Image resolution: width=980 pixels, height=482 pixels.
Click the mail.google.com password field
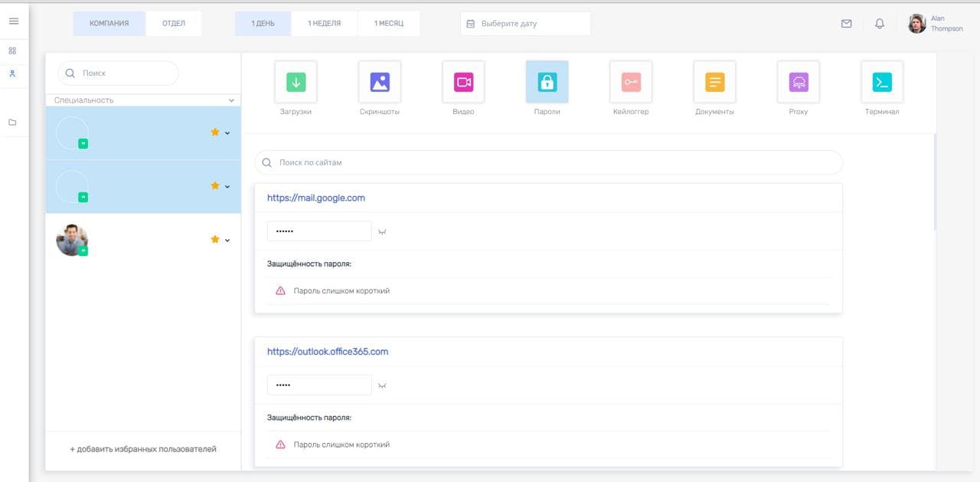319,231
